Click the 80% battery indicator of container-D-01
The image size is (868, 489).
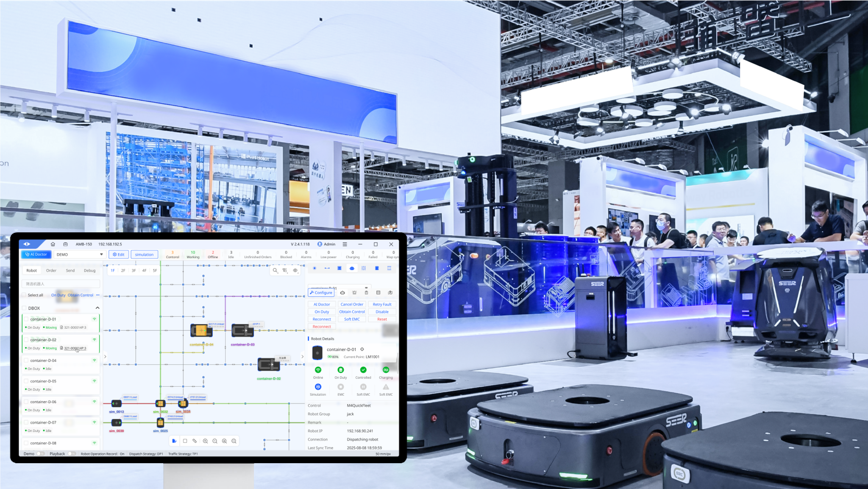click(x=334, y=357)
